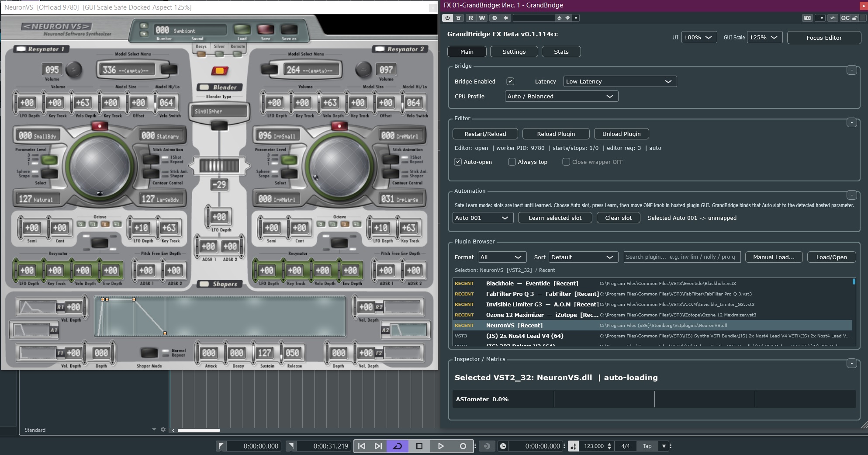
Task: Toggle the Shaper Mode Normal/Repeat switch
Action: point(149,352)
